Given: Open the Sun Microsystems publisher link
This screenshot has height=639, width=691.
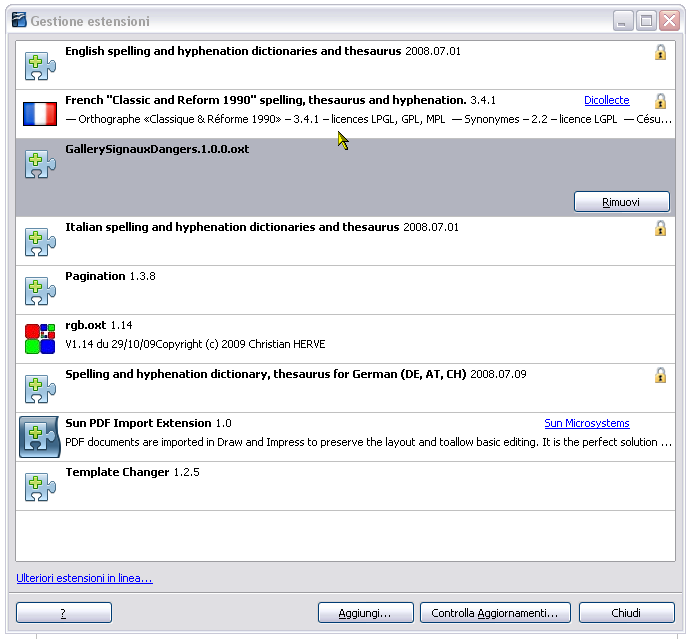Looking at the screenshot, I should [587, 423].
